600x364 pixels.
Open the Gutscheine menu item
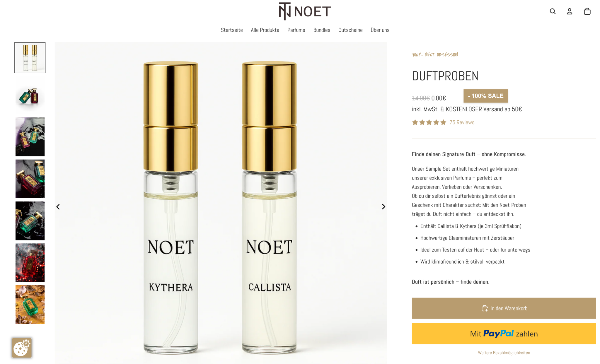(350, 30)
